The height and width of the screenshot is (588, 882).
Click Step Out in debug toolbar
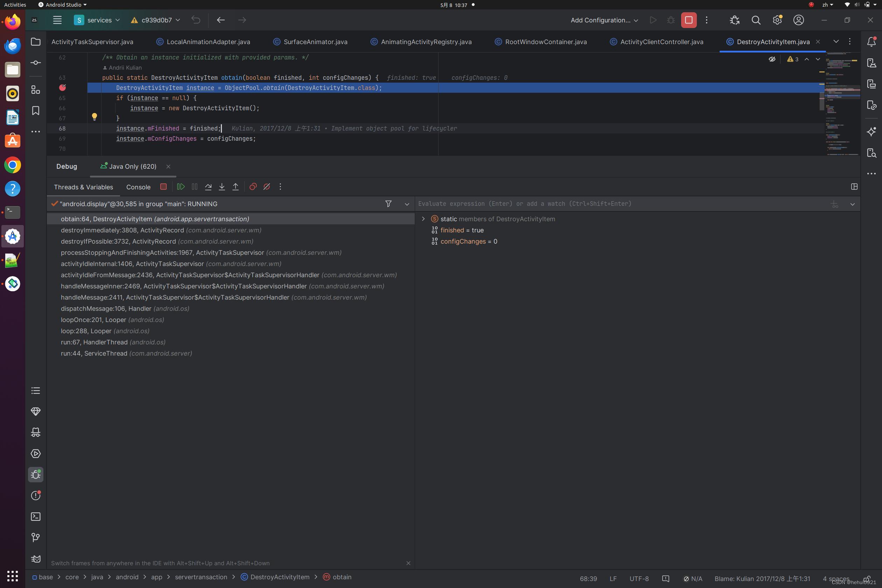pos(236,187)
